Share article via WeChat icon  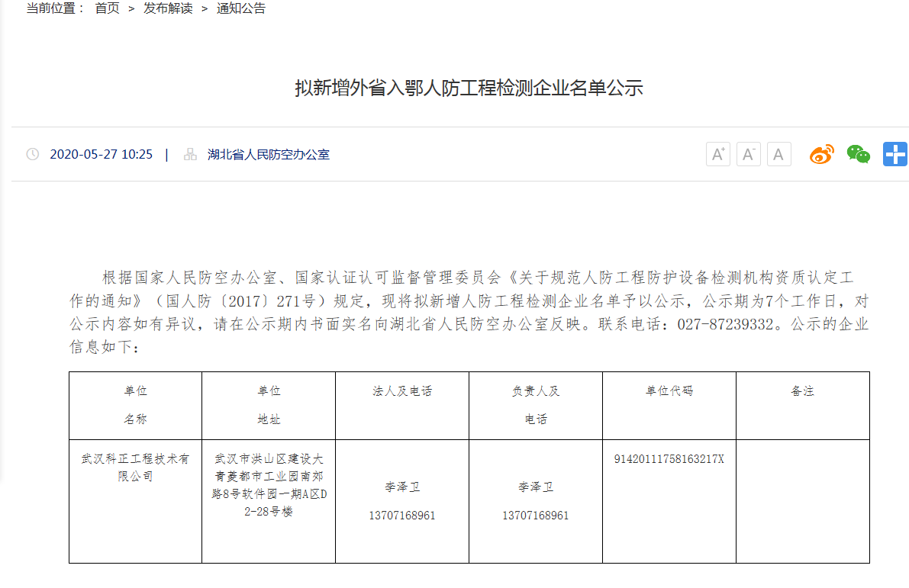tap(858, 154)
